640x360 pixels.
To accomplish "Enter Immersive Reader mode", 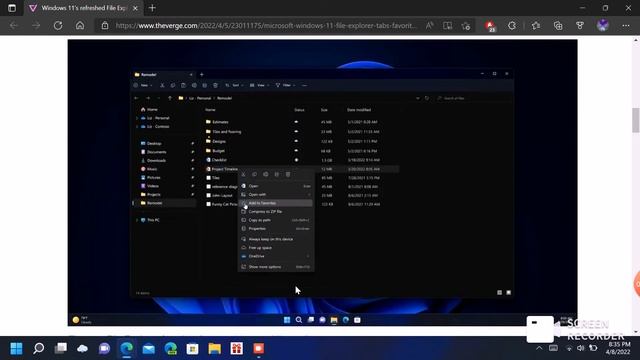I will click(447, 26).
